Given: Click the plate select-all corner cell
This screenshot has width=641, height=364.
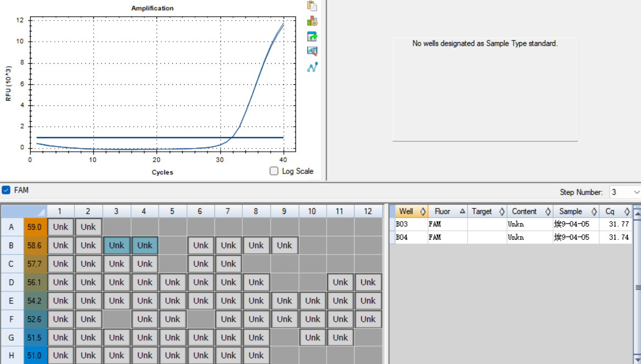Looking at the screenshot, I should pyautogui.click(x=24, y=211).
